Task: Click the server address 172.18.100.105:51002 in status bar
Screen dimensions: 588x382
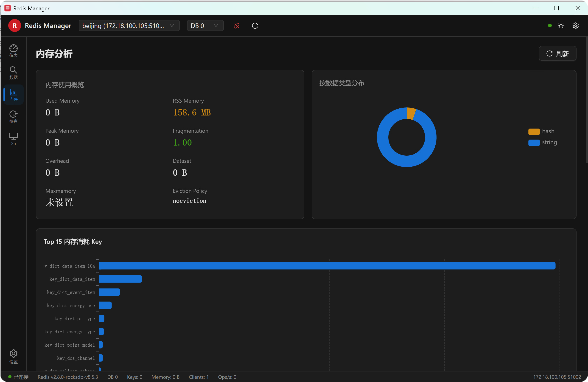Action: point(557,377)
